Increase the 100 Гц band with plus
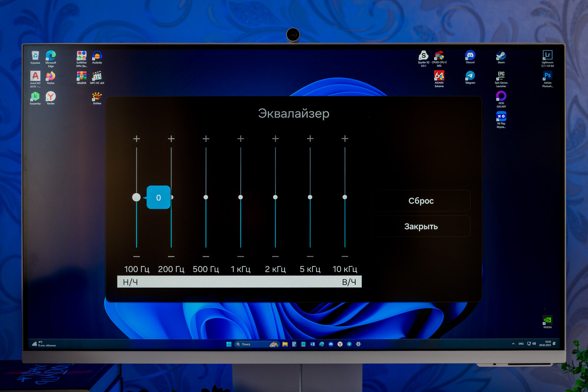588x392 pixels. [x=137, y=139]
